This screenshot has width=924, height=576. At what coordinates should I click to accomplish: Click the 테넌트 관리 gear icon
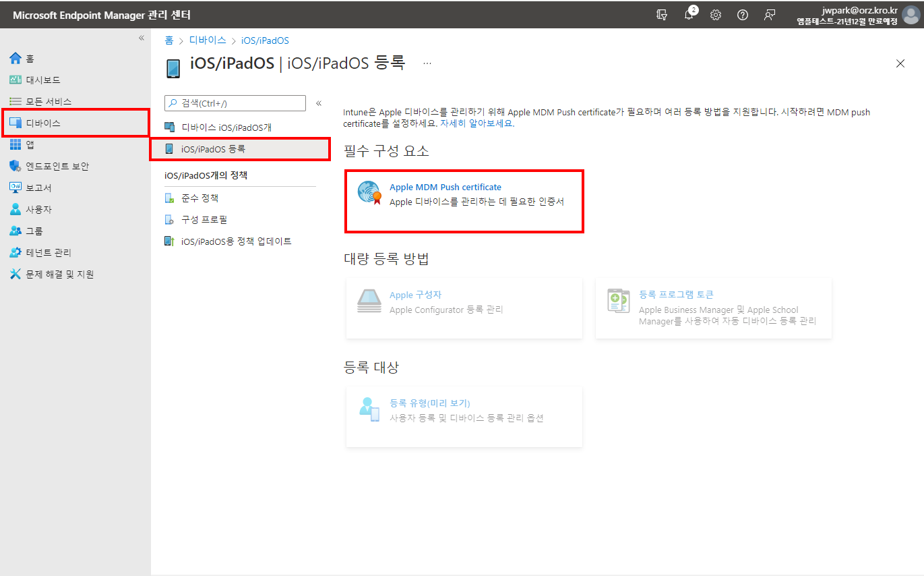pos(16,252)
